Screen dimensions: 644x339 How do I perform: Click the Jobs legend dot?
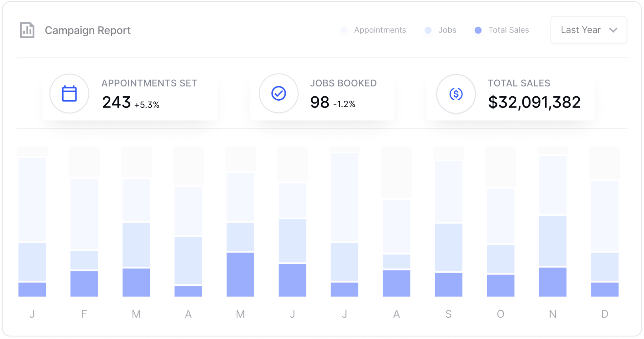[428, 30]
